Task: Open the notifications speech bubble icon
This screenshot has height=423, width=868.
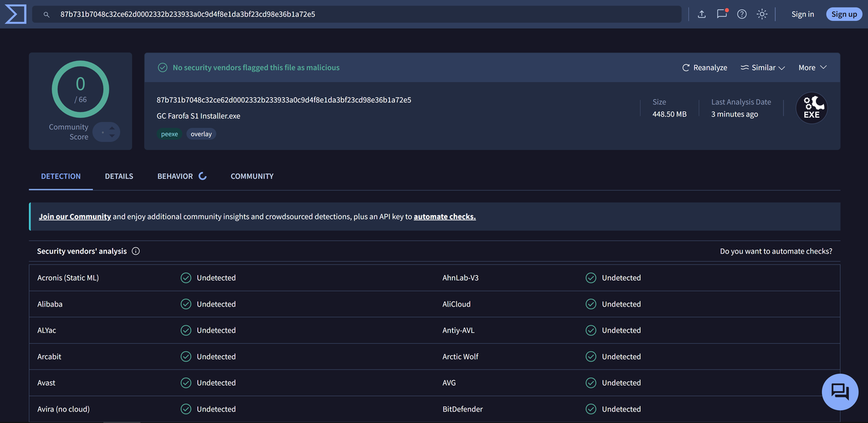Action: [722, 14]
